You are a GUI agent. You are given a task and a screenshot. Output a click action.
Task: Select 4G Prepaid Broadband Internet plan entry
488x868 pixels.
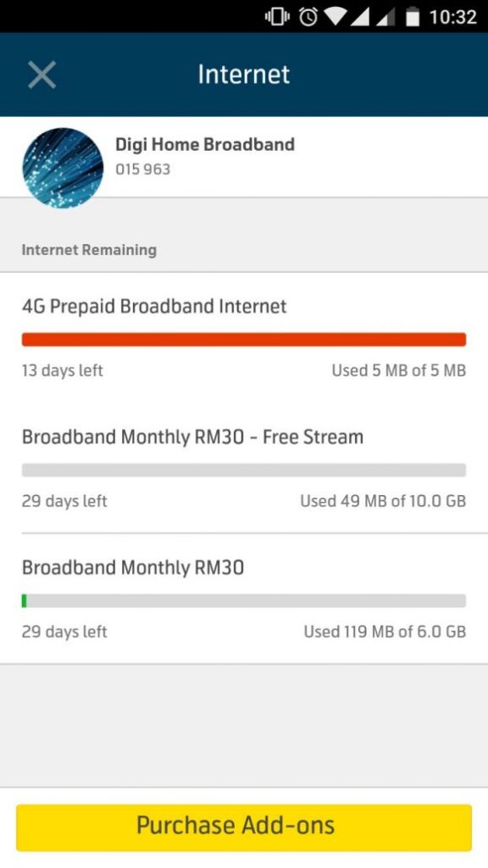click(x=154, y=307)
